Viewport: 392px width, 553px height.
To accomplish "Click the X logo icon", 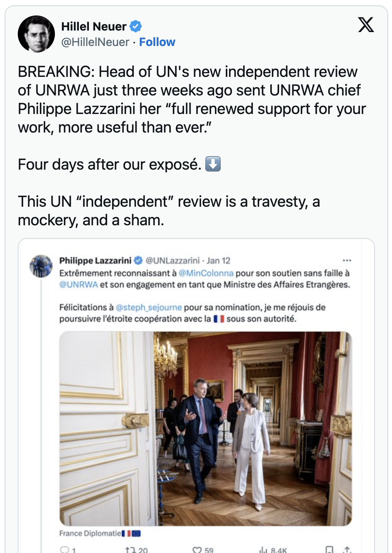I will (x=366, y=25).
